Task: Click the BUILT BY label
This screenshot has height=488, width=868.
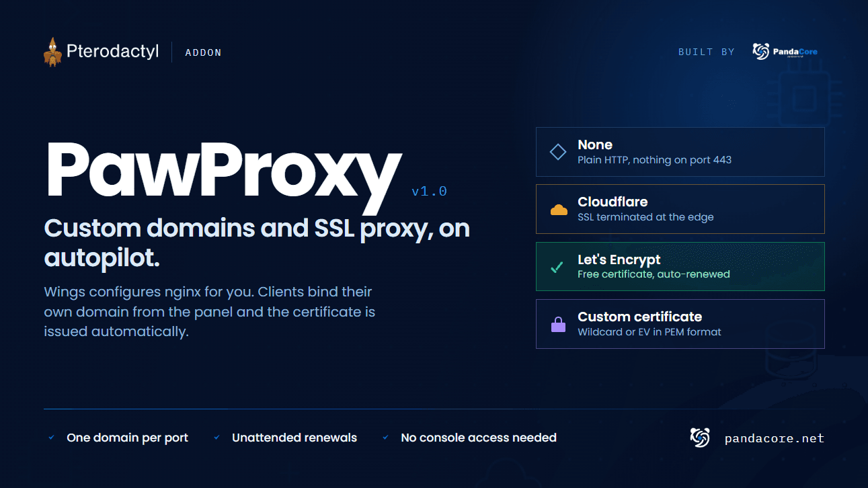Action: point(707,52)
